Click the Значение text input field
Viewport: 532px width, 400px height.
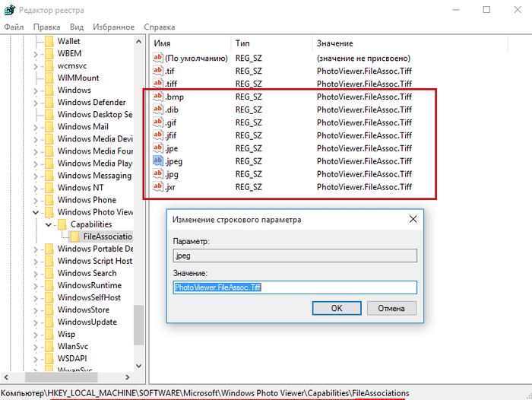coord(295,287)
